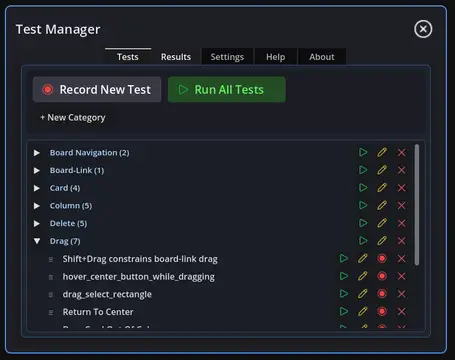Play the hover_center_button_while_dragging test
This screenshot has height=360, width=455.
click(344, 276)
